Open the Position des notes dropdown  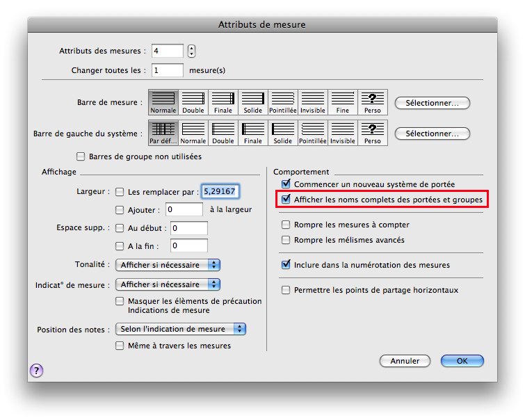point(181,329)
